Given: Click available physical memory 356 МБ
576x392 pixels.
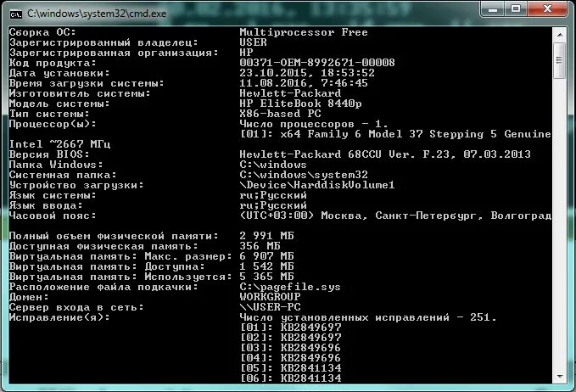Looking at the screenshot, I should tap(260, 246).
